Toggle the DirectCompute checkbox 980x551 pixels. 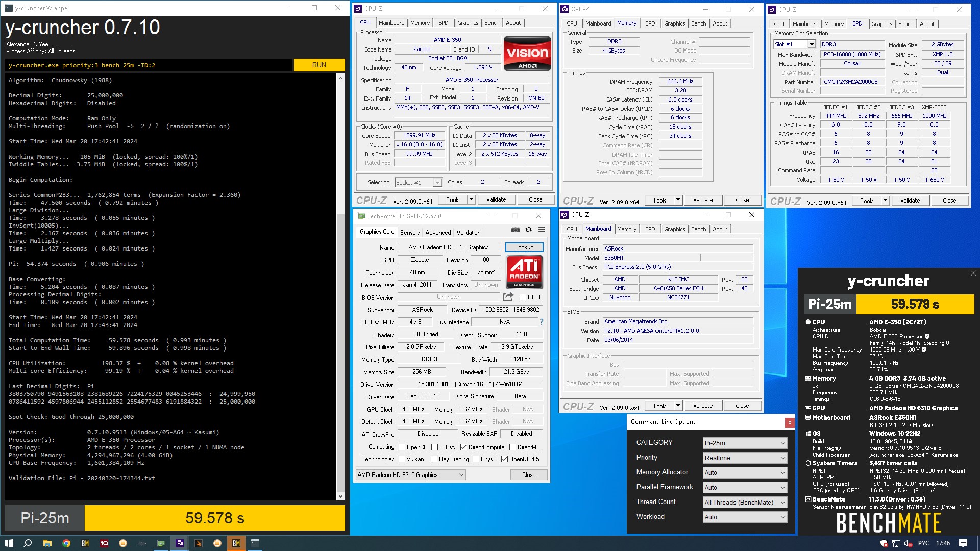click(463, 447)
